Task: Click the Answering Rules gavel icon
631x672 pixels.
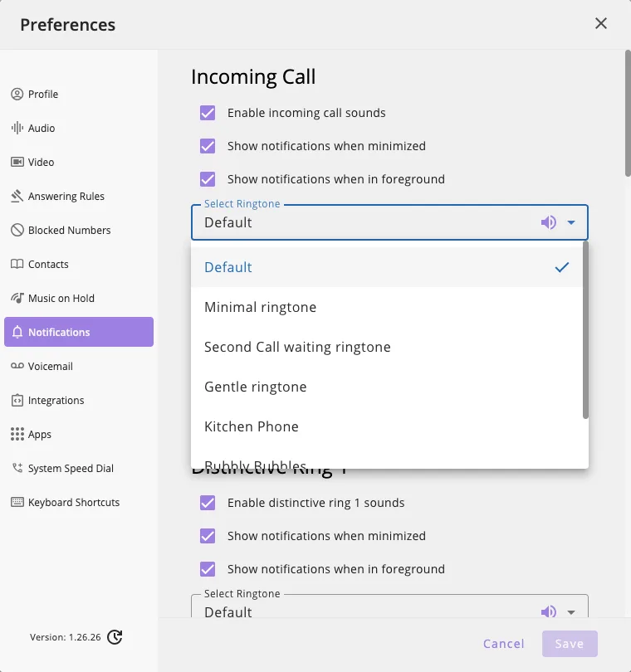Action: tap(17, 196)
